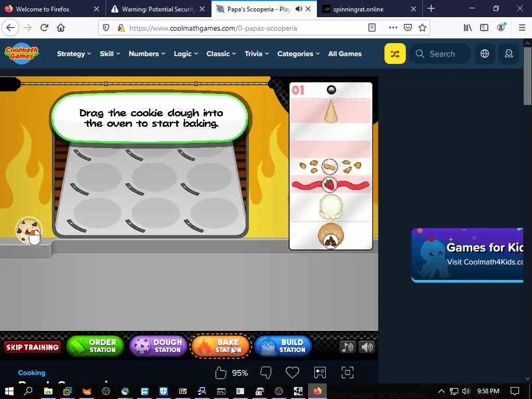Toggle game sound effects

[x=367, y=347]
